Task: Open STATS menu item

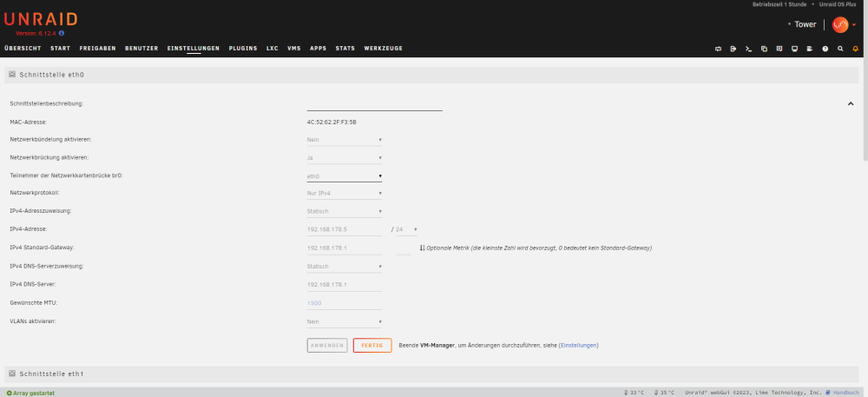Action: click(345, 48)
